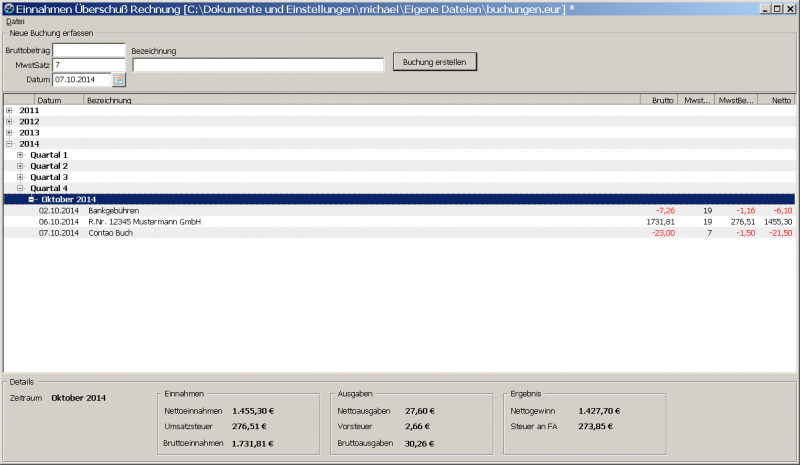This screenshot has width=800, height=465.
Task: Click the Buchung erstellen button
Action: click(x=435, y=62)
